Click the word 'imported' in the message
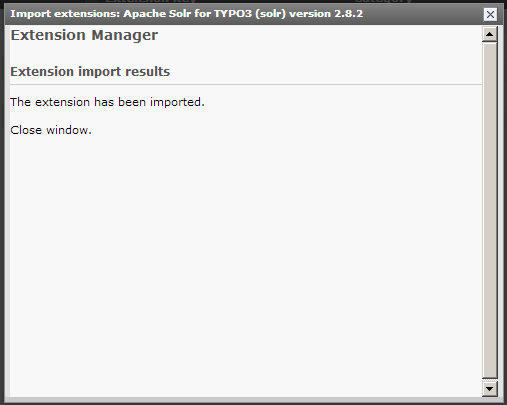Screen dimensions: 507x405 (175, 102)
